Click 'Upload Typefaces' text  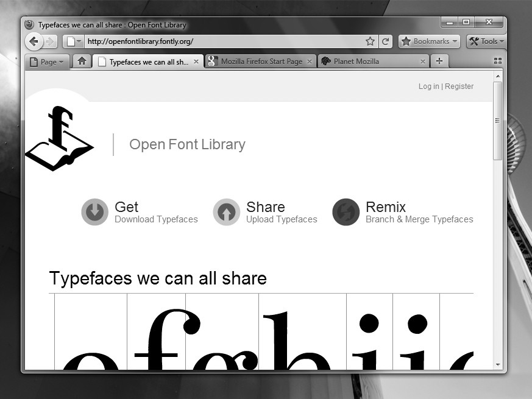(x=282, y=219)
